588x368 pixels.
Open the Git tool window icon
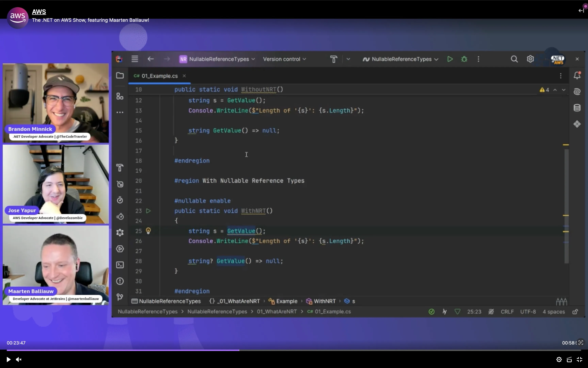tap(120, 297)
